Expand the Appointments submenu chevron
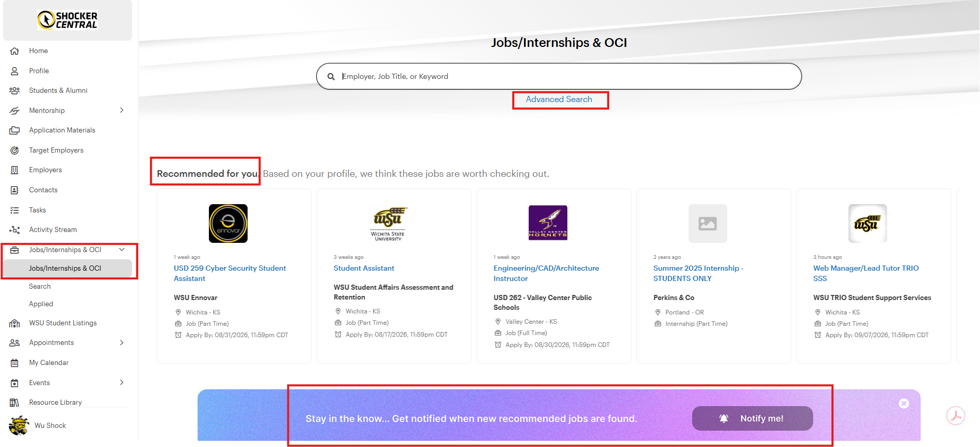Image resolution: width=980 pixels, height=447 pixels. (122, 343)
